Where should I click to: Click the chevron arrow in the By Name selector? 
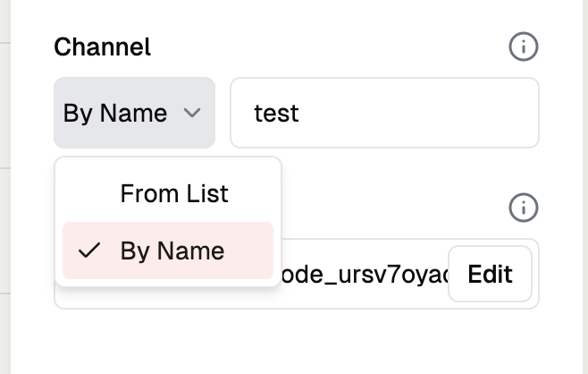pos(191,114)
